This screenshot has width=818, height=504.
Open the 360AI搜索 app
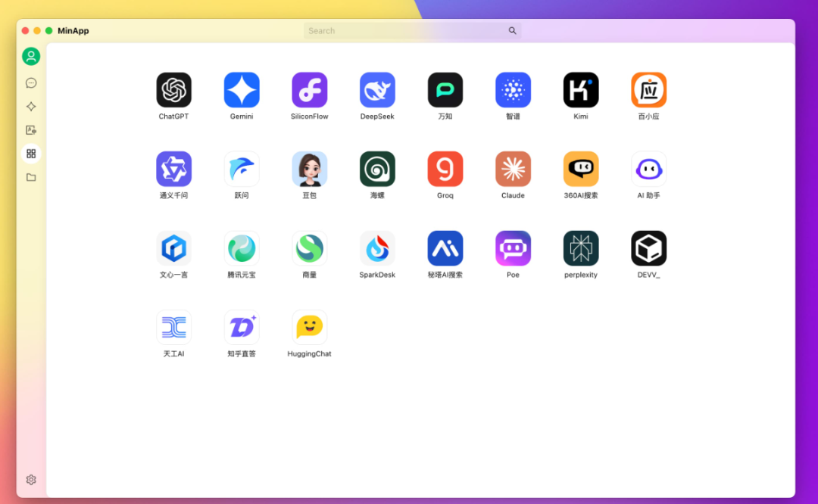coord(581,169)
